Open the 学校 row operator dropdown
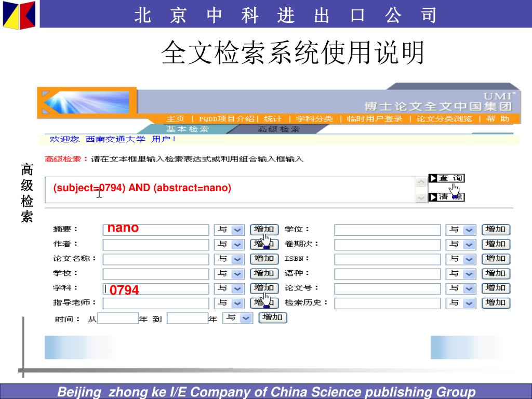 pyautogui.click(x=229, y=274)
